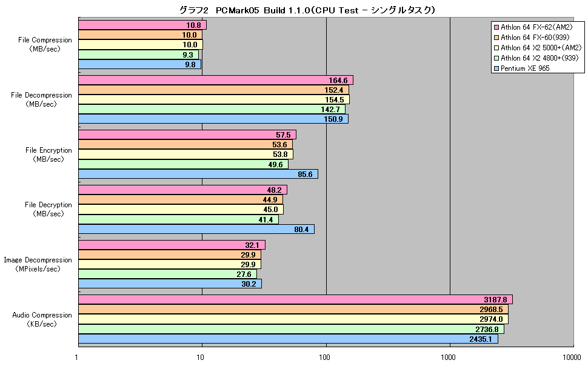
Task: Select the orange bar valued 152.4
Action: coord(214,90)
